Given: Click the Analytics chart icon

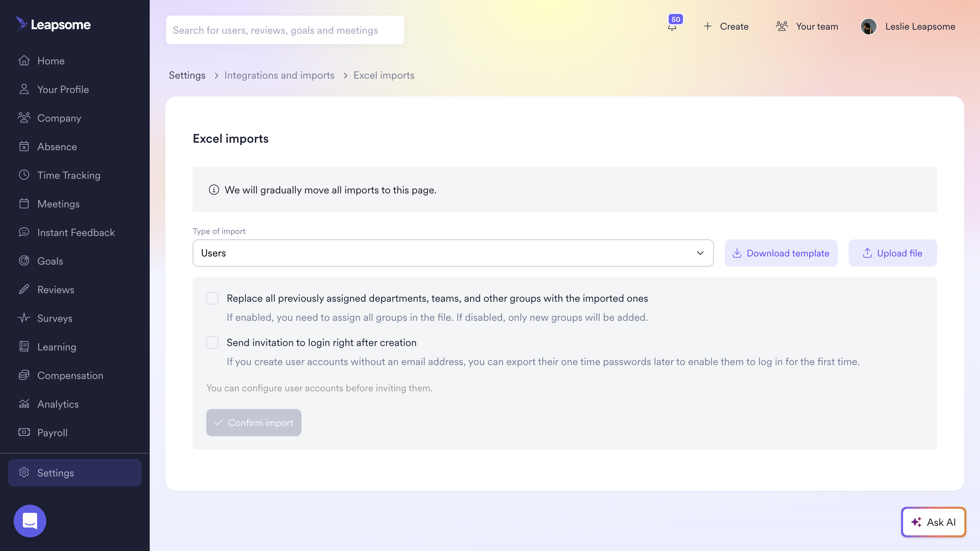Looking at the screenshot, I should point(24,403).
